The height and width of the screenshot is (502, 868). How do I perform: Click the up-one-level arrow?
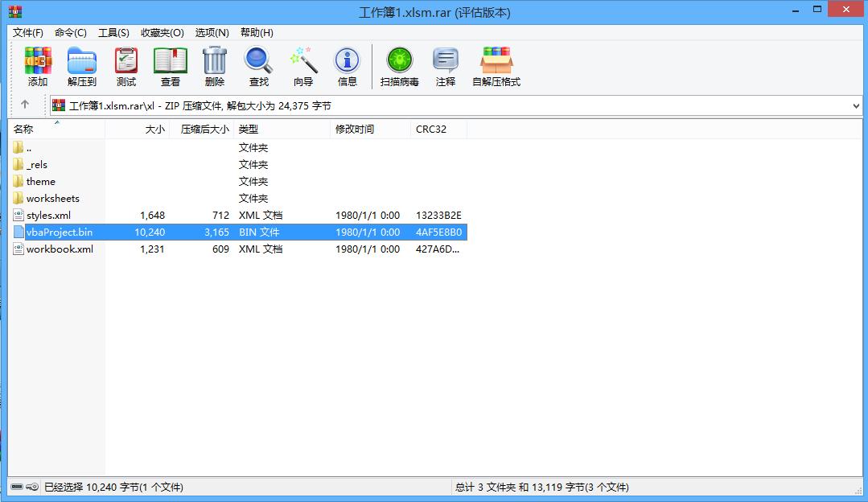pos(25,105)
